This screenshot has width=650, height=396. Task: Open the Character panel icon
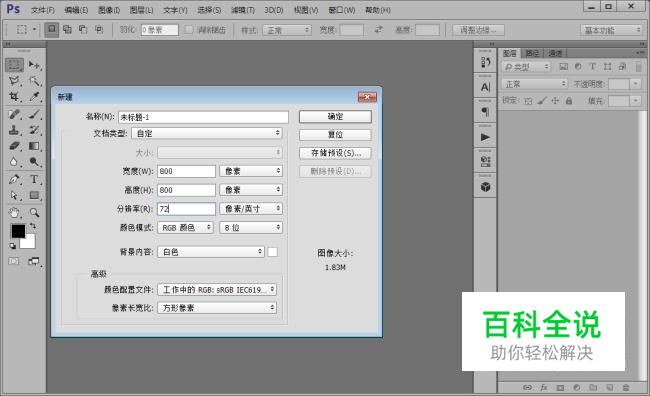point(485,87)
